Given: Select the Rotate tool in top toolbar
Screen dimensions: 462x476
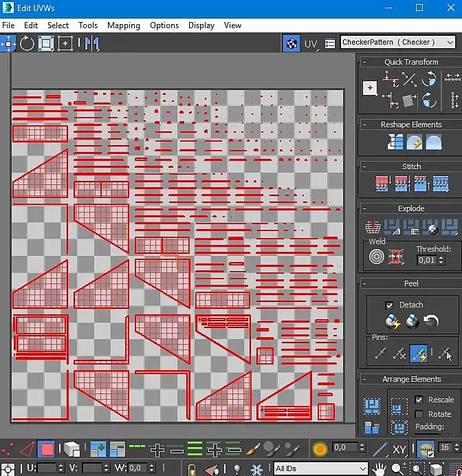Looking at the screenshot, I should tap(27, 43).
